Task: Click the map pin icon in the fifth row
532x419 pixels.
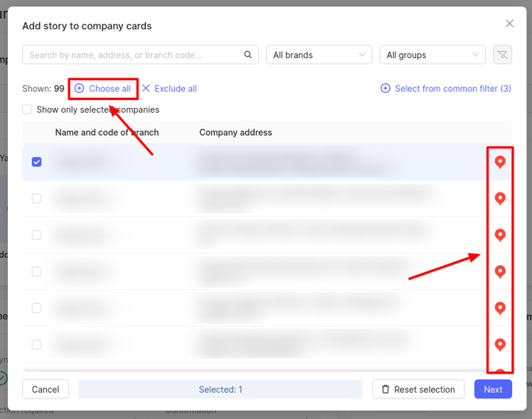Action: point(499,308)
